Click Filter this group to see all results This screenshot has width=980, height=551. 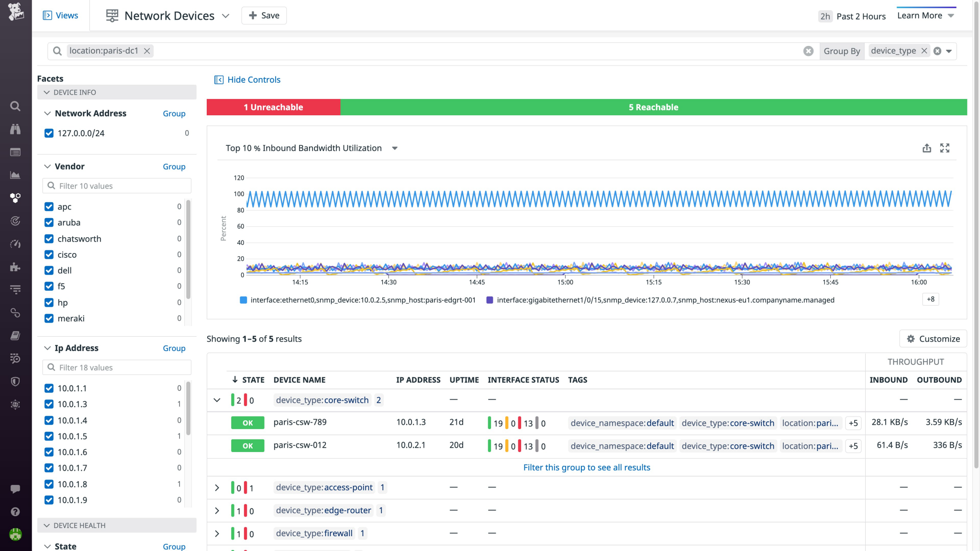click(x=587, y=467)
